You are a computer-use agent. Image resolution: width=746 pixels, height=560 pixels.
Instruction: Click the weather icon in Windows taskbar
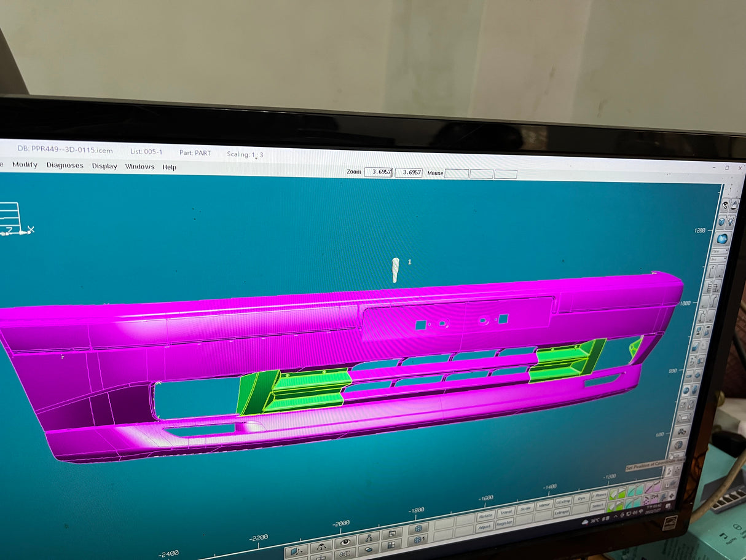[586, 521]
